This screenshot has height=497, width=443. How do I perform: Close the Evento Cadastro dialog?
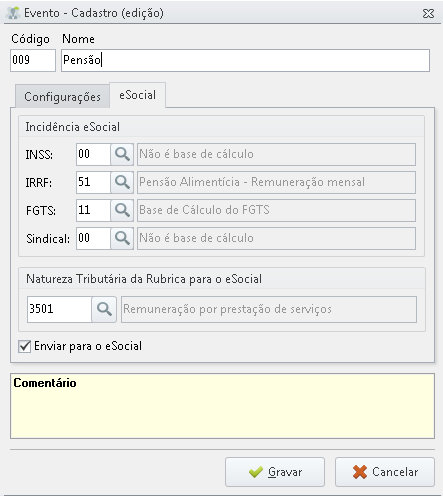pos(428,13)
